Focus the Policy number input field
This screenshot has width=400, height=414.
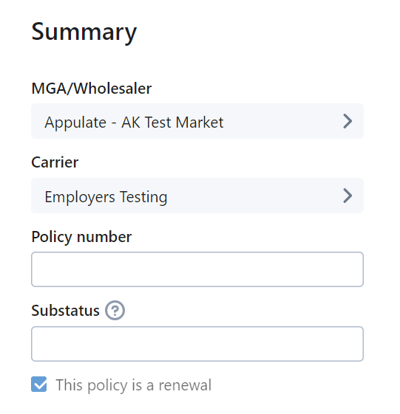[x=197, y=269]
